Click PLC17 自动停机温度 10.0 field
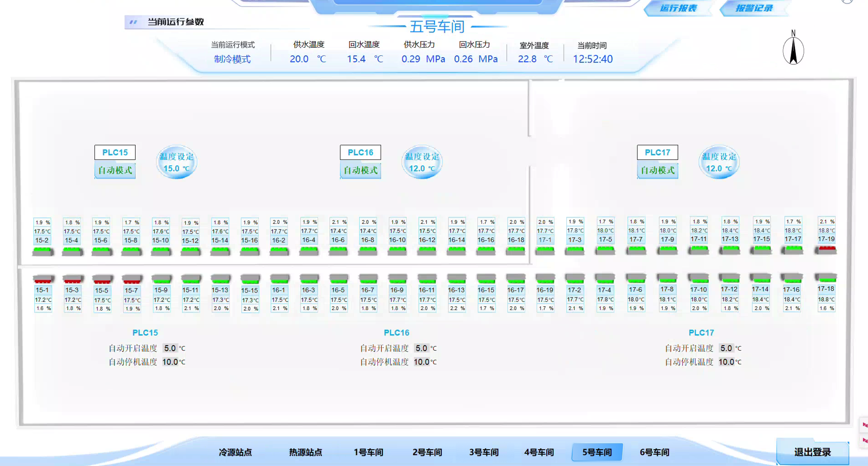 point(726,362)
